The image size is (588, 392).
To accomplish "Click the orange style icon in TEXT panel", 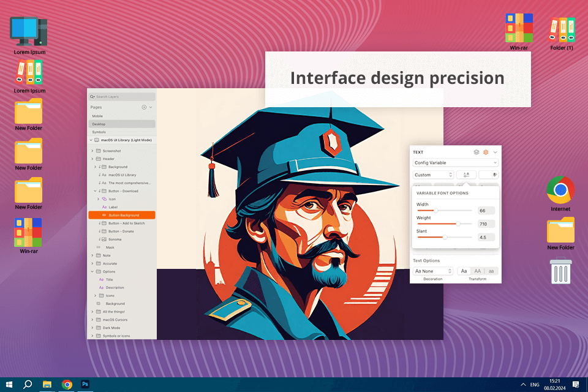I will click(x=486, y=153).
